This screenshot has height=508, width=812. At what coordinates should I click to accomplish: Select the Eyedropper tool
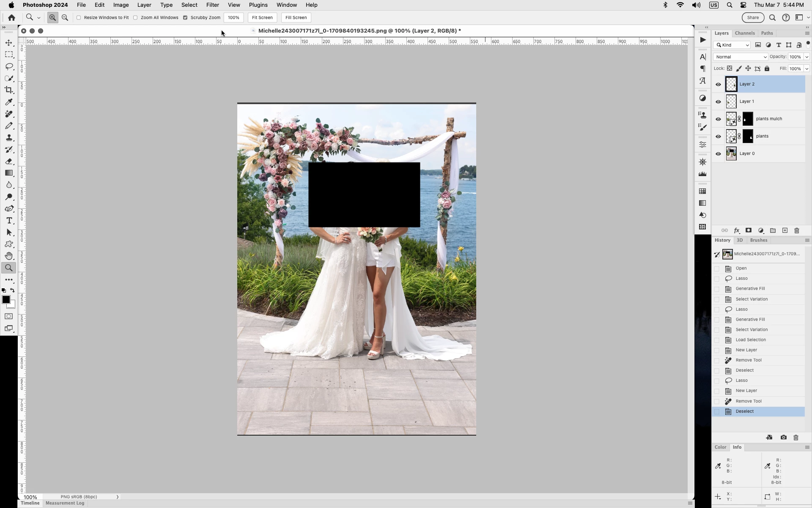(9, 102)
